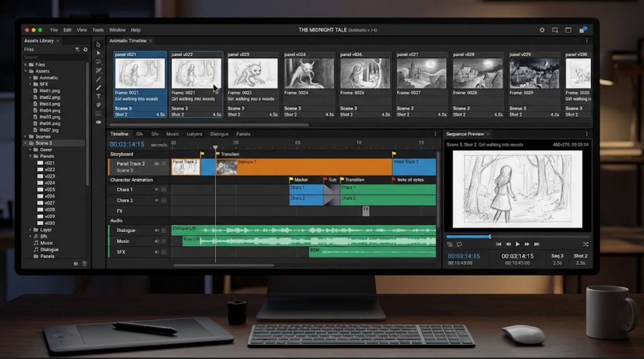
Task: Open the Window menu
Action: click(x=117, y=30)
